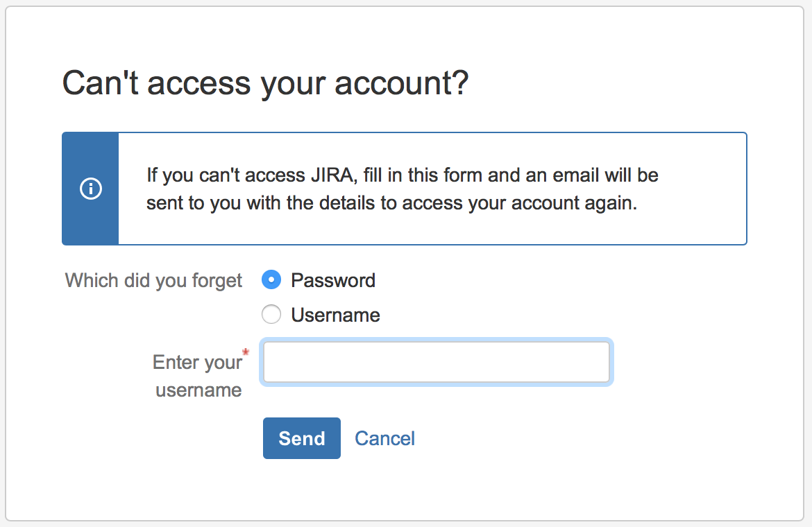Viewport: 812px width, 527px height.
Task: Click the "Enter your username" field label
Action: point(198,376)
